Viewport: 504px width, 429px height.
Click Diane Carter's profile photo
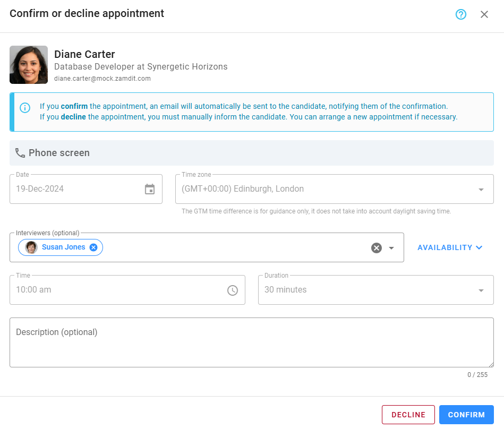coord(29,64)
